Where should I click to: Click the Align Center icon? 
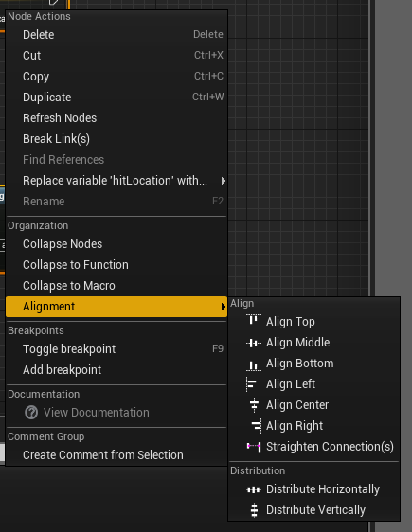click(254, 405)
